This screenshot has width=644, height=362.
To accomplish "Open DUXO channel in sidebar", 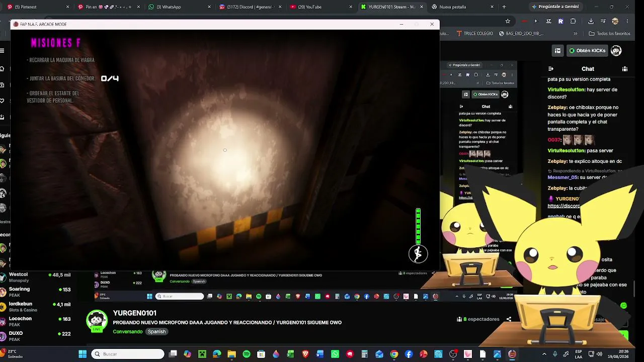I will (36, 336).
